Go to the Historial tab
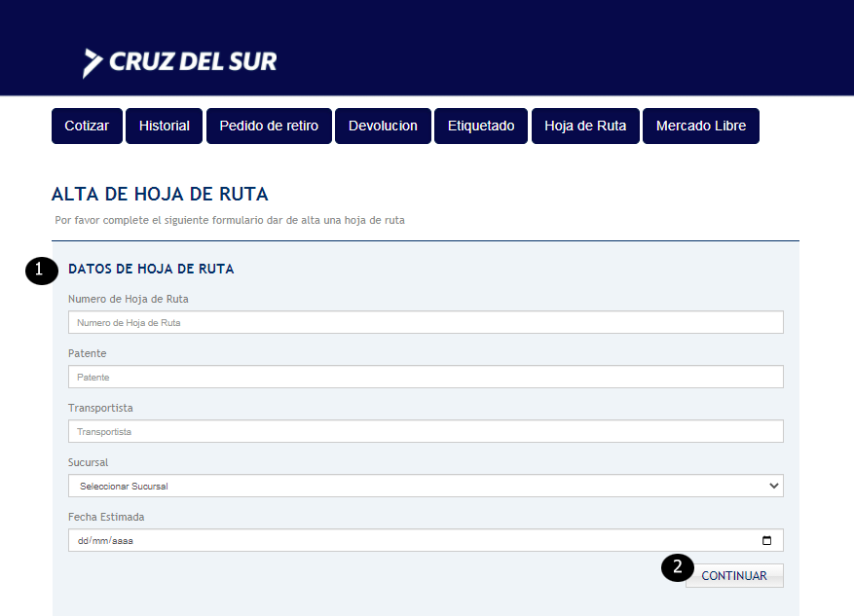The image size is (854, 616). tap(164, 126)
